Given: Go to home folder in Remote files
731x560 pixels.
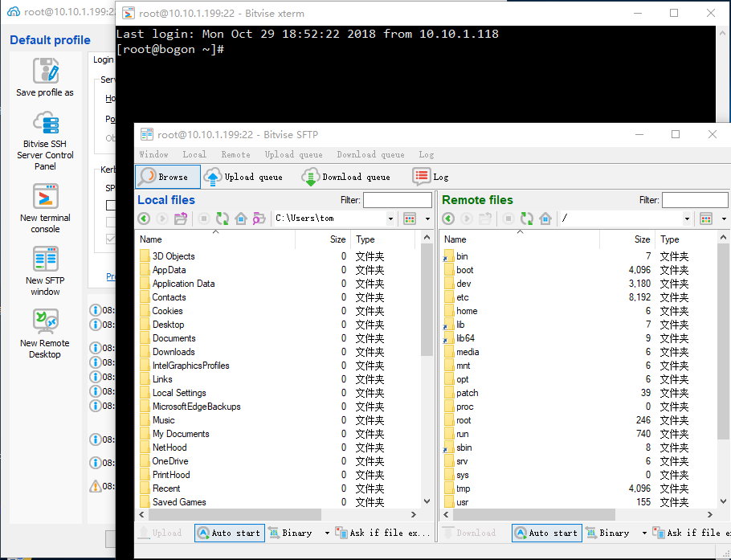Looking at the screenshot, I should point(545,219).
